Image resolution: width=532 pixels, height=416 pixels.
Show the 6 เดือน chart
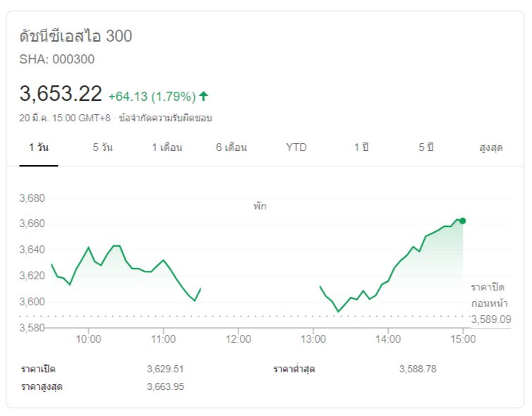tap(231, 147)
